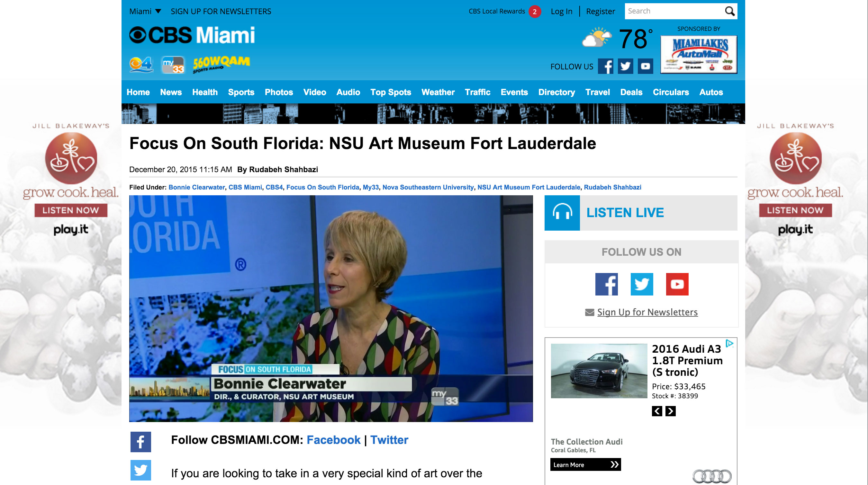Open the CBS4 station logo
The width and height of the screenshot is (868, 485).
[141, 65]
